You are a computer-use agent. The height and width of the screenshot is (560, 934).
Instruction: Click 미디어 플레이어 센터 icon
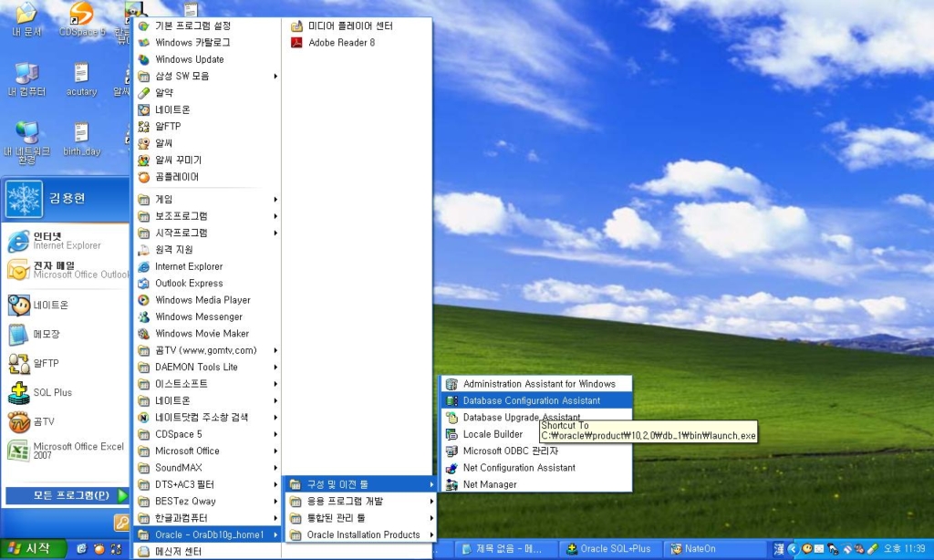point(296,26)
